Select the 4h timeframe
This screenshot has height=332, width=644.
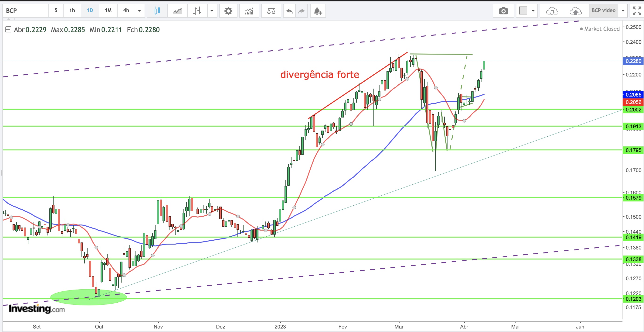pyautogui.click(x=126, y=10)
